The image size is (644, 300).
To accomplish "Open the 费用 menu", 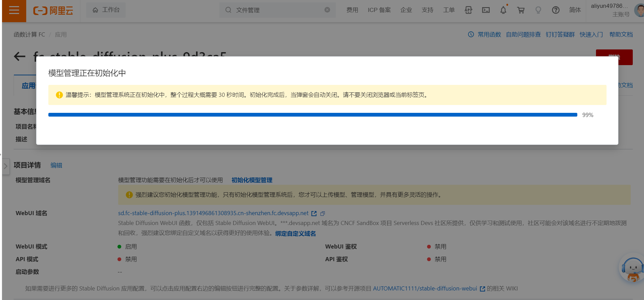I will click(352, 10).
